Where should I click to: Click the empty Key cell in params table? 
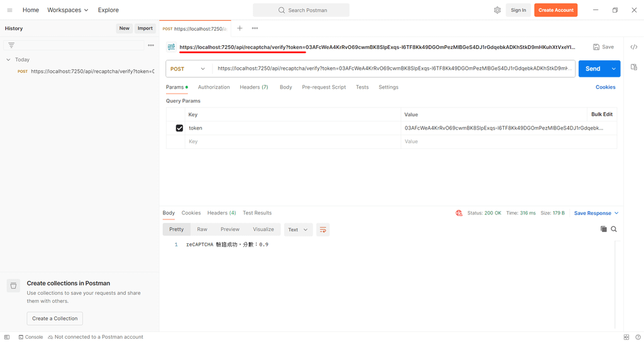coord(293,141)
